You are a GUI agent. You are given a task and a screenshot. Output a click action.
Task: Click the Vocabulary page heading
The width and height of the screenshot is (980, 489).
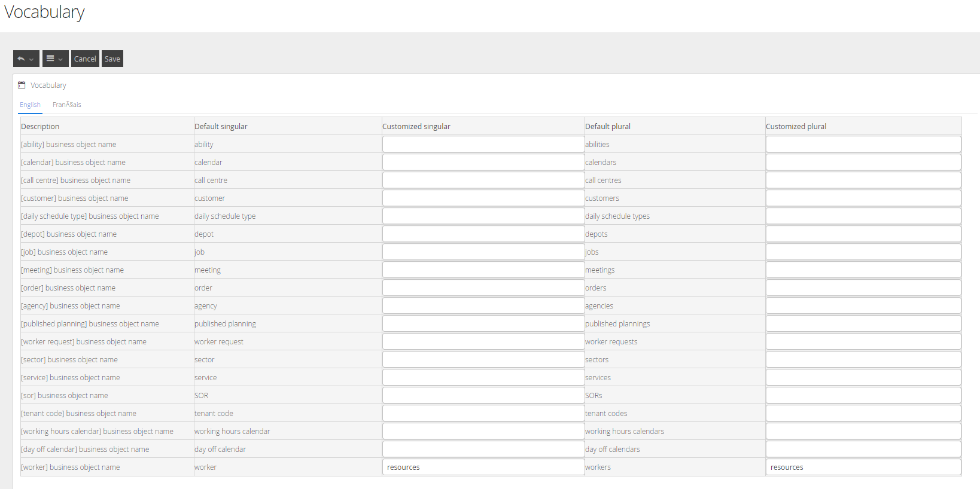point(44,12)
